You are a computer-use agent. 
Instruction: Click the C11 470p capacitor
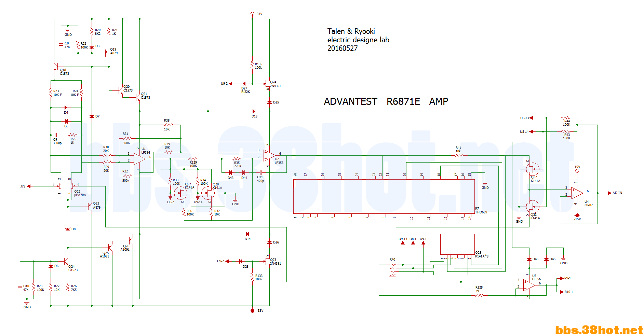coord(260,172)
